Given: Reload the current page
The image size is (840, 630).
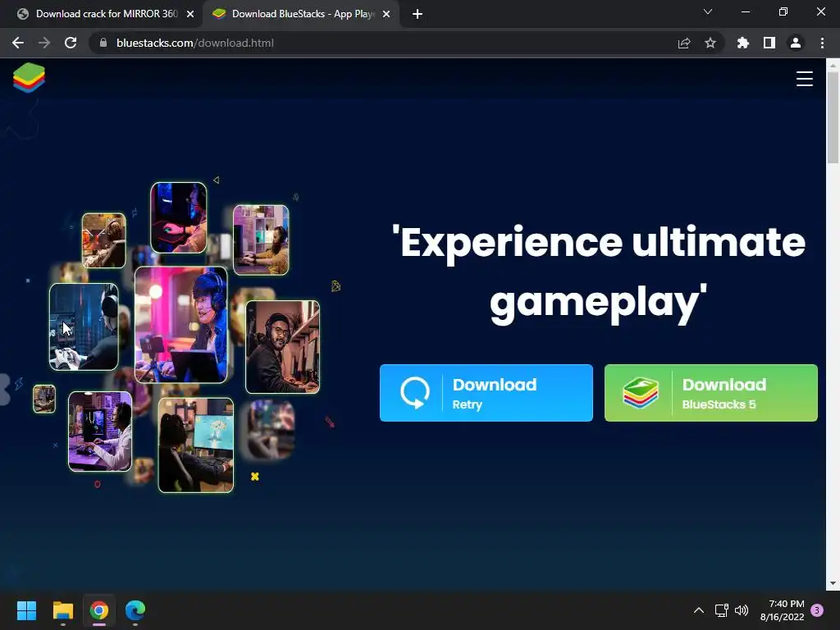Looking at the screenshot, I should coord(71,43).
